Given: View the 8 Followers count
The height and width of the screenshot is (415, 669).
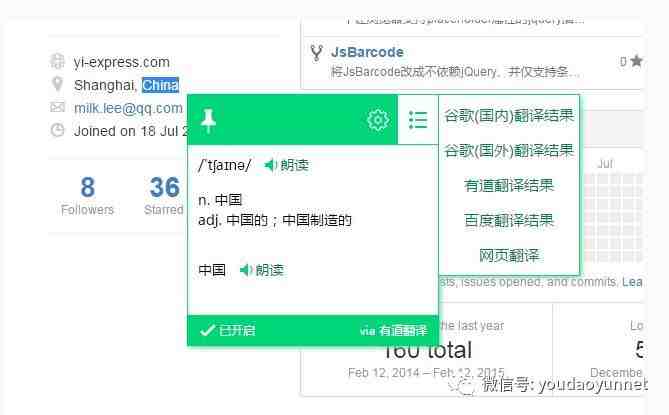Looking at the screenshot, I should click(x=87, y=195).
